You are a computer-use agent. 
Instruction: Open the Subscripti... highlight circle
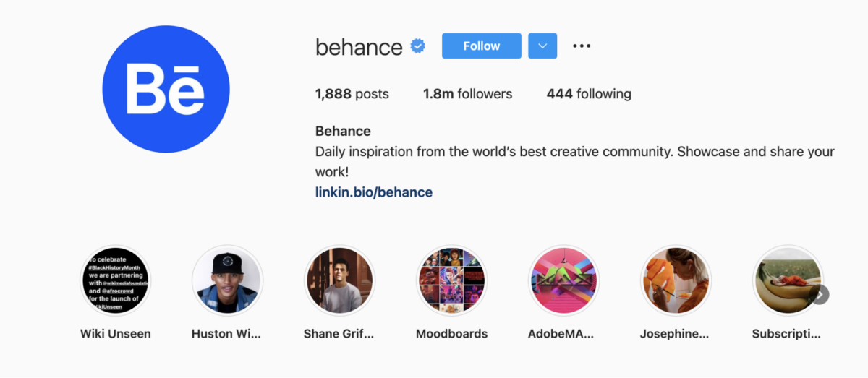coord(786,280)
